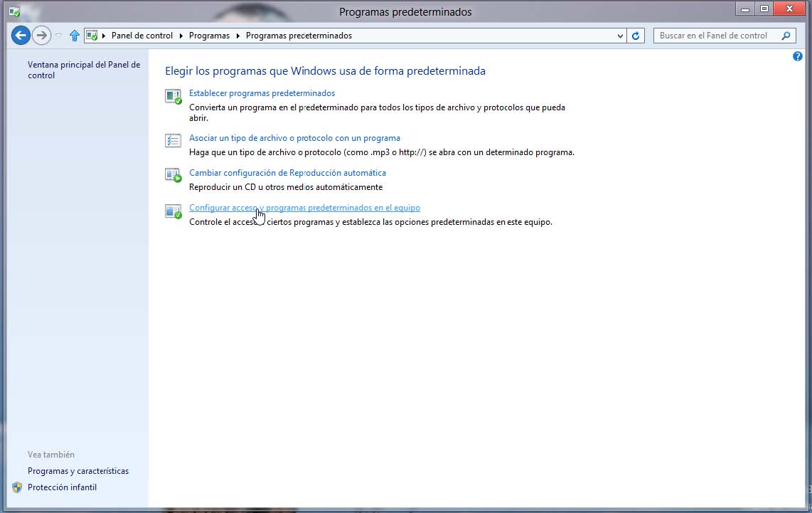Expand the arrow after 'Programas' breadcrumb
The height and width of the screenshot is (513, 812).
pyautogui.click(x=237, y=36)
